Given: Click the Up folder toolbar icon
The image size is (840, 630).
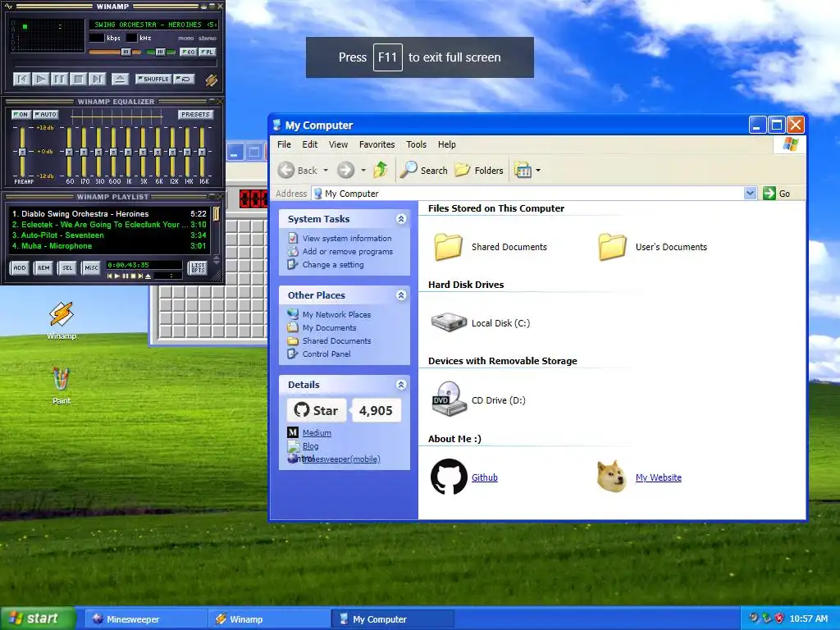Looking at the screenshot, I should click(x=381, y=170).
